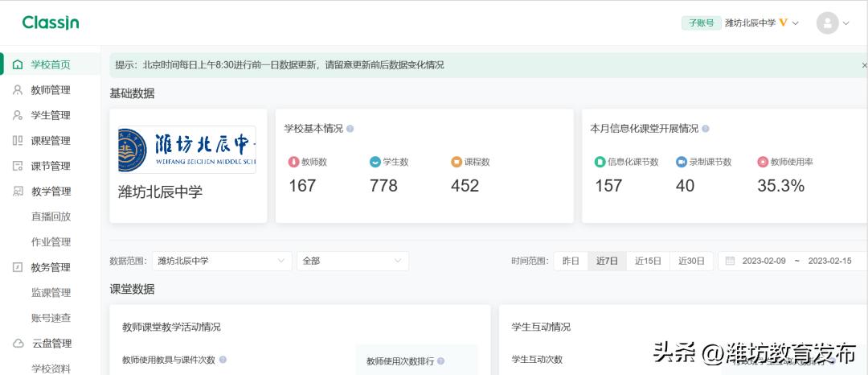Click the gold V badge by school name

783,23
